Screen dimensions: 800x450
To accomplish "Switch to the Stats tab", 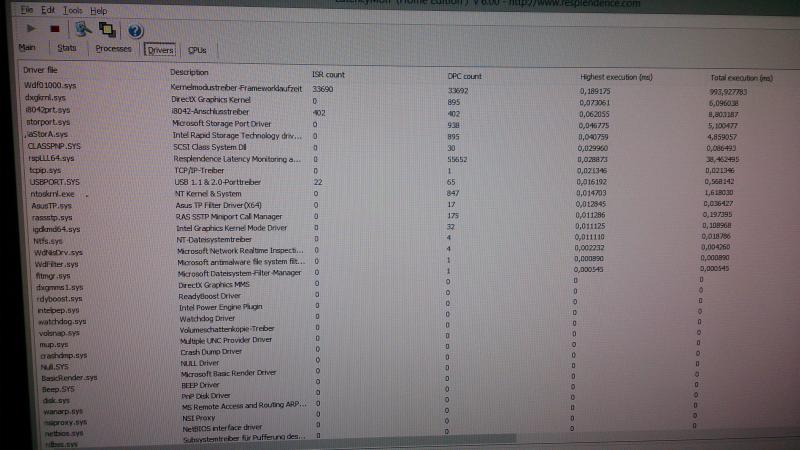I will (66, 48).
